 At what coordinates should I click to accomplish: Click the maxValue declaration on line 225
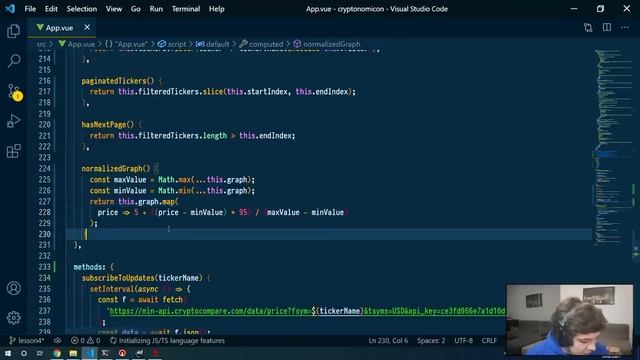coord(130,180)
